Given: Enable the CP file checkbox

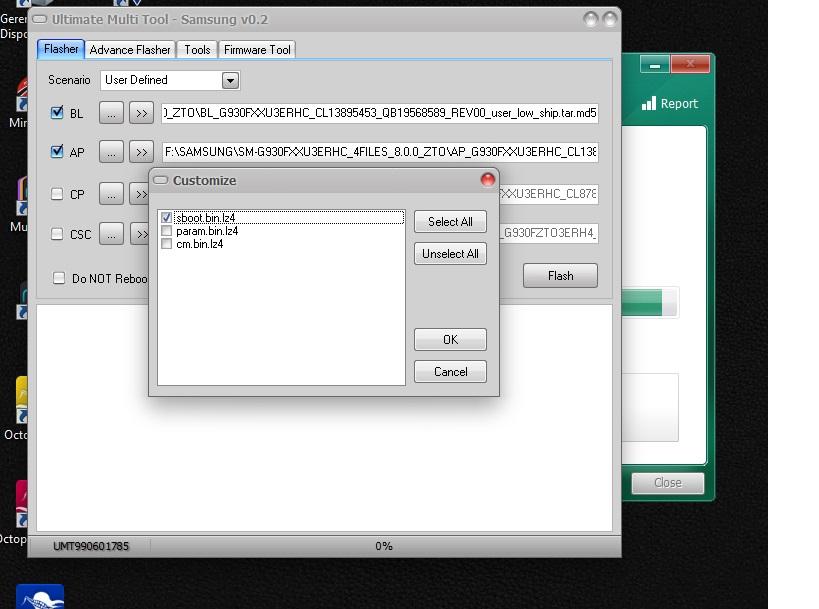Looking at the screenshot, I should point(57,194).
